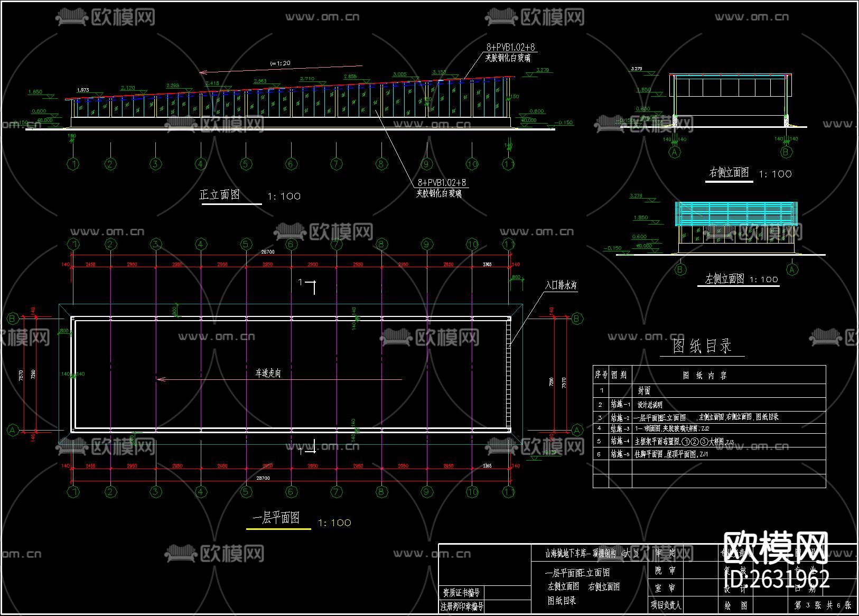Click the '1:100' scale beside '一层平面图'

[334, 522]
